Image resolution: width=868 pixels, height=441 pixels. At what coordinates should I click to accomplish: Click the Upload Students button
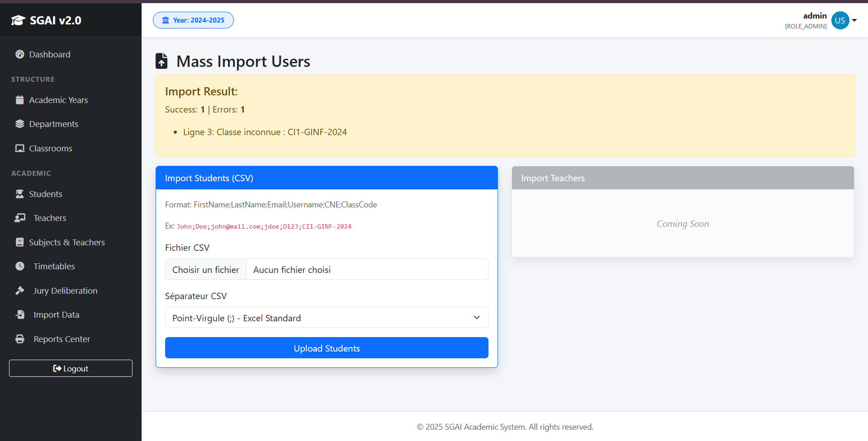327,348
